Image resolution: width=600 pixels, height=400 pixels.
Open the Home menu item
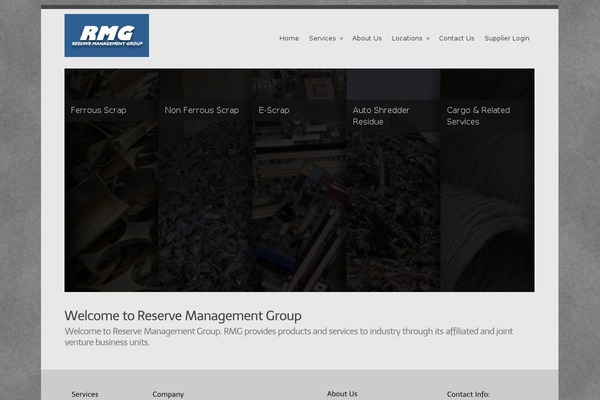pyautogui.click(x=289, y=38)
